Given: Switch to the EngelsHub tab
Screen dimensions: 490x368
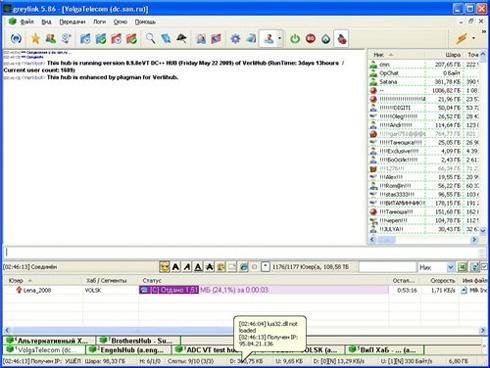Looking at the screenshot, I should pos(129,350).
